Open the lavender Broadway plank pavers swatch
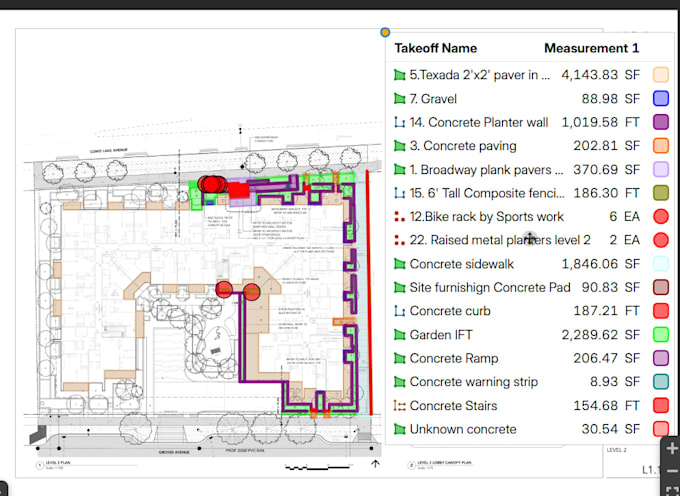Image resolution: width=680 pixels, height=496 pixels. click(661, 170)
